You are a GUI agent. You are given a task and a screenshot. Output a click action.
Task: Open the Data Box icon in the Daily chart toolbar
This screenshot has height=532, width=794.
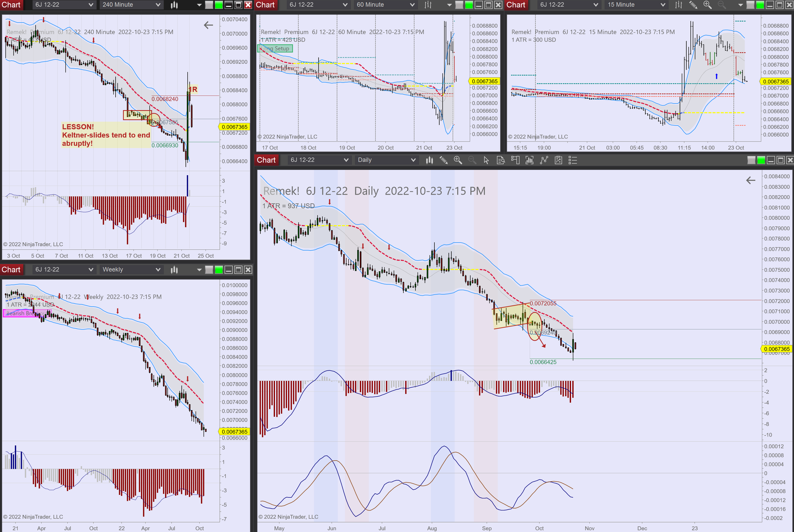(x=501, y=160)
